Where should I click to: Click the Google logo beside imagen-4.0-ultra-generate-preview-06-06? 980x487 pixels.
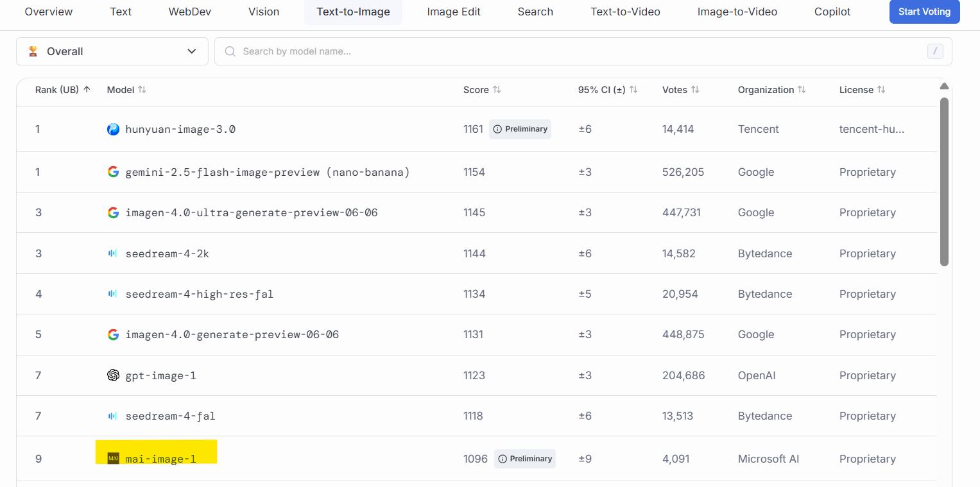tap(113, 212)
